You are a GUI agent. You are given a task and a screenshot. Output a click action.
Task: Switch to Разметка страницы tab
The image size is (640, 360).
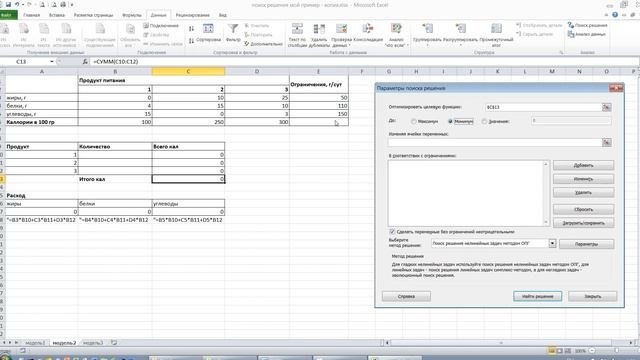coord(93,15)
